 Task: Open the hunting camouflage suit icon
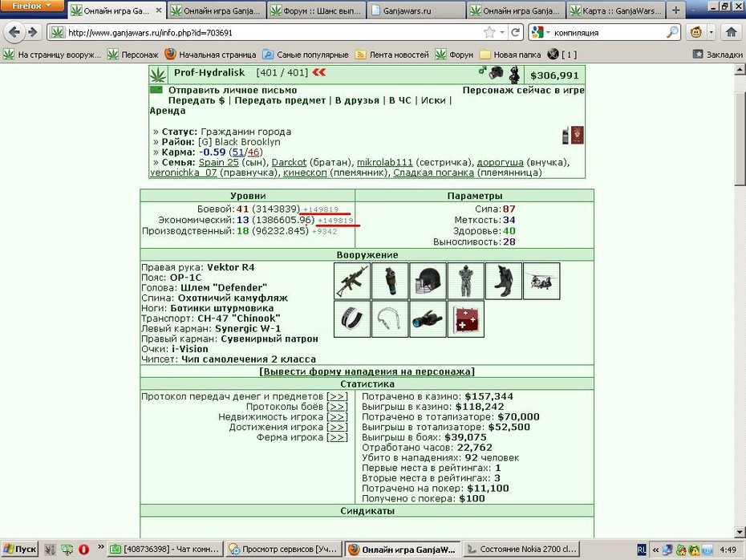pyautogui.click(x=466, y=281)
